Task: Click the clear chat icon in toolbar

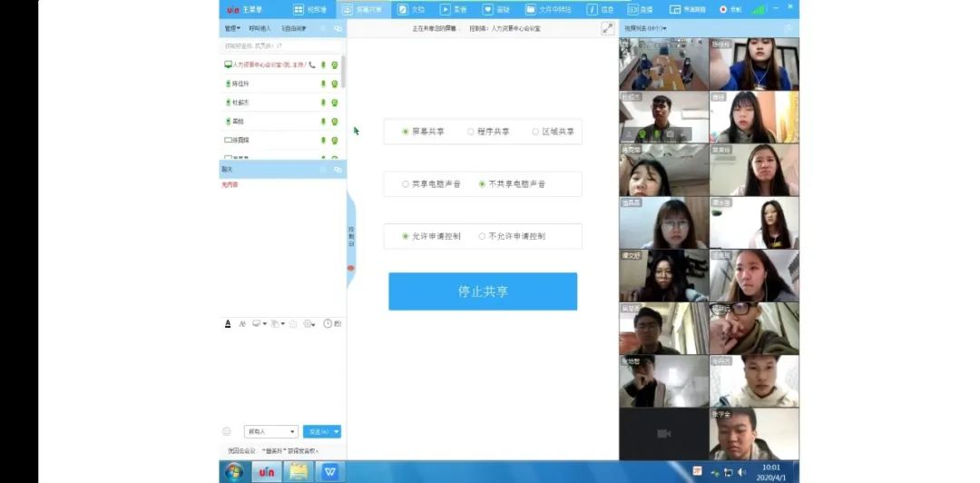Action: [293, 323]
